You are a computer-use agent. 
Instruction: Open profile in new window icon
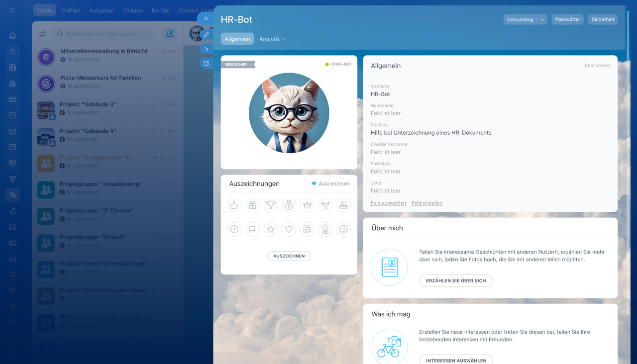[206, 63]
